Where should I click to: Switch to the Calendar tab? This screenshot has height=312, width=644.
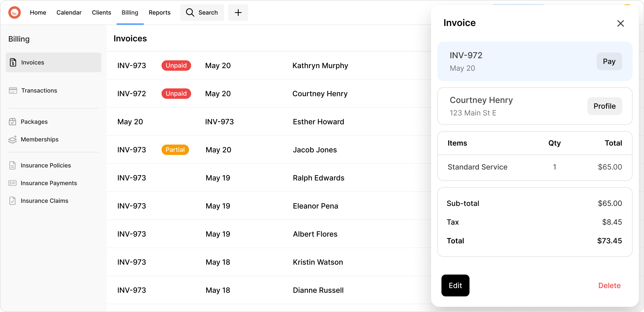69,12
